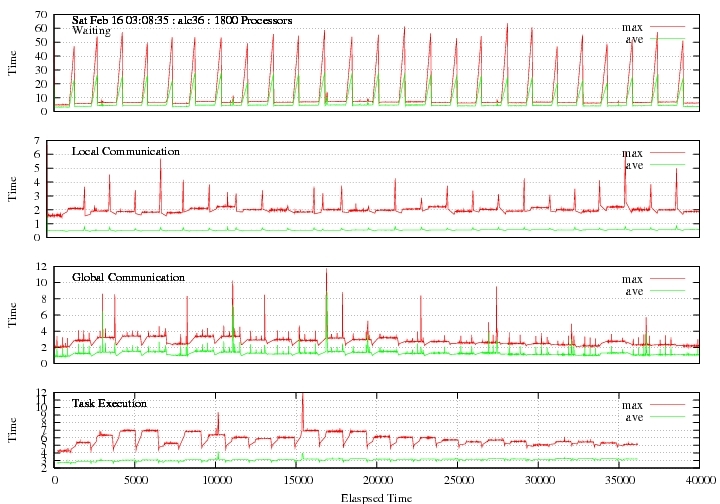Select the 'Task Execution' plot title

(x=109, y=403)
